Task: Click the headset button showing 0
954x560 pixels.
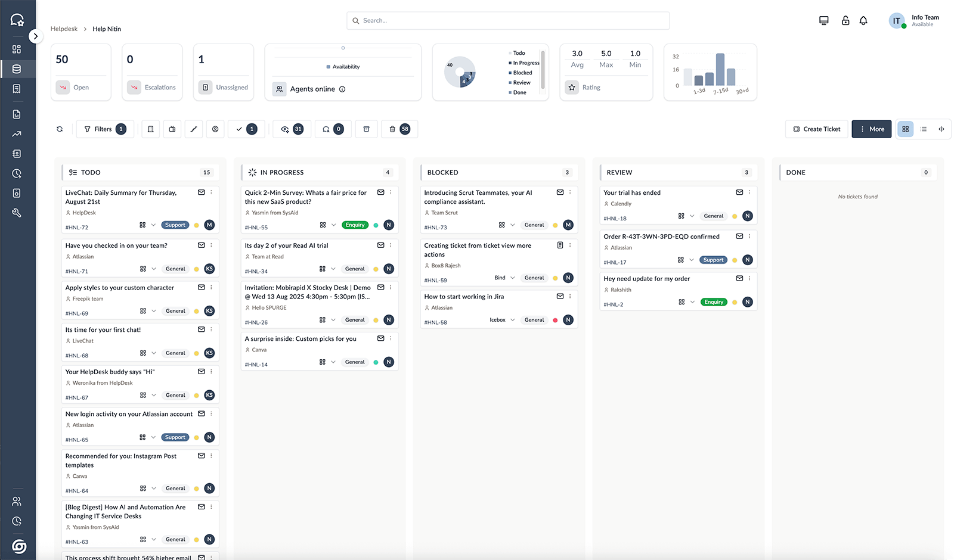Action: coord(333,129)
